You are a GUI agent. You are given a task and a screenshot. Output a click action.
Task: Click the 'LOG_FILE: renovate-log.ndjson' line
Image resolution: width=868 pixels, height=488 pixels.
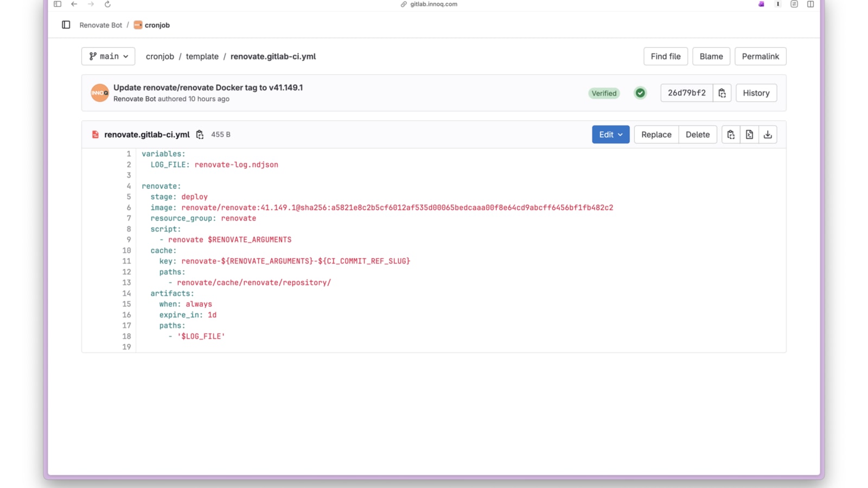[x=214, y=165]
